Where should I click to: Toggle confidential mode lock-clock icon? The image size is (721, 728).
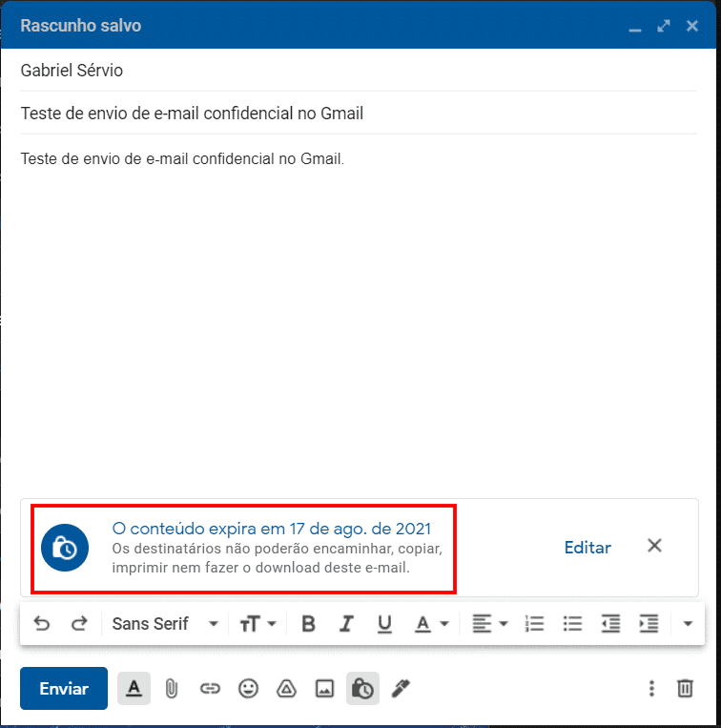[x=362, y=688]
